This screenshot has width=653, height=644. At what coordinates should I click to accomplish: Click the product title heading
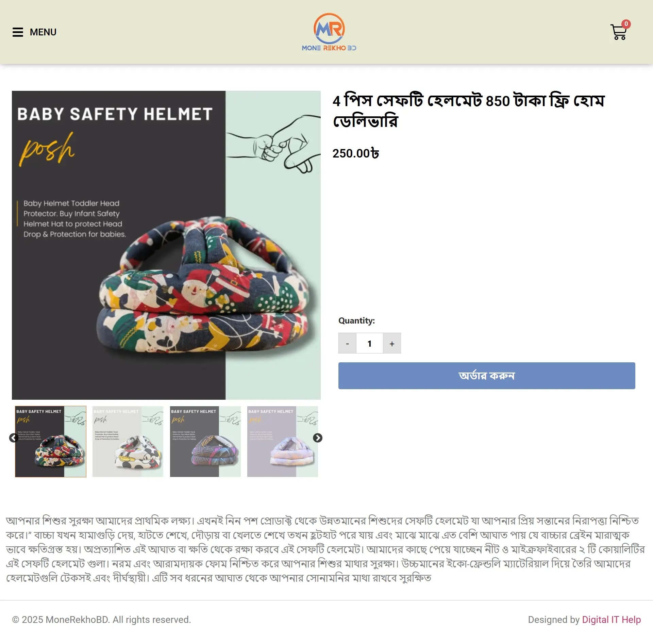tap(469, 111)
